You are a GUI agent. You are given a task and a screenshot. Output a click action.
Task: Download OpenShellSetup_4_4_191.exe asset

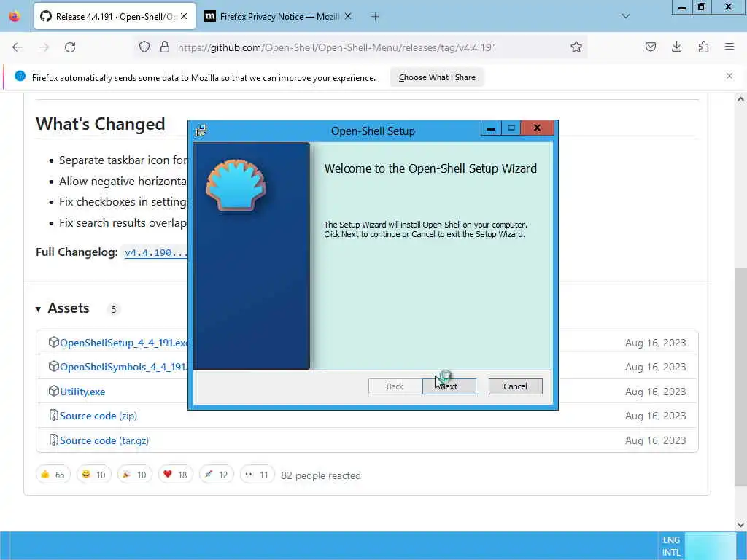(124, 343)
